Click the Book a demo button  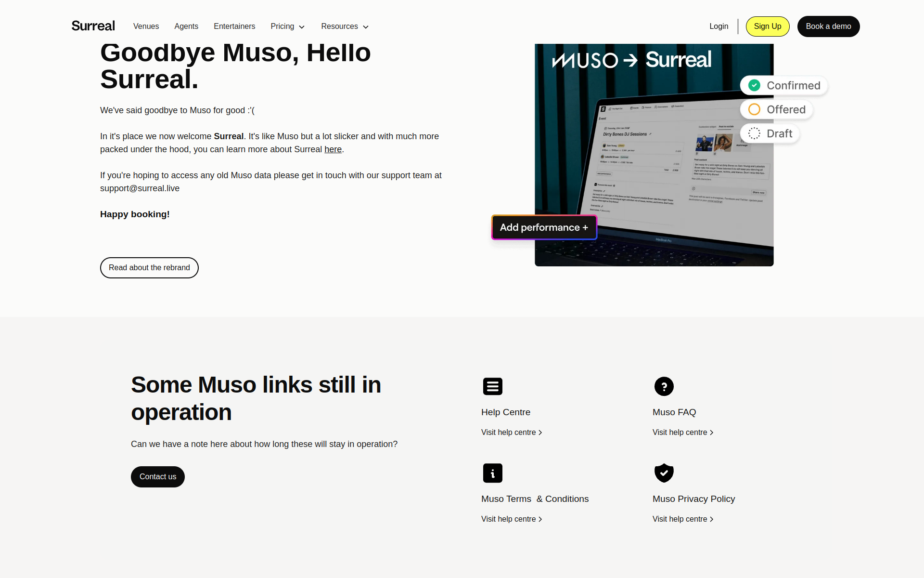(x=828, y=26)
